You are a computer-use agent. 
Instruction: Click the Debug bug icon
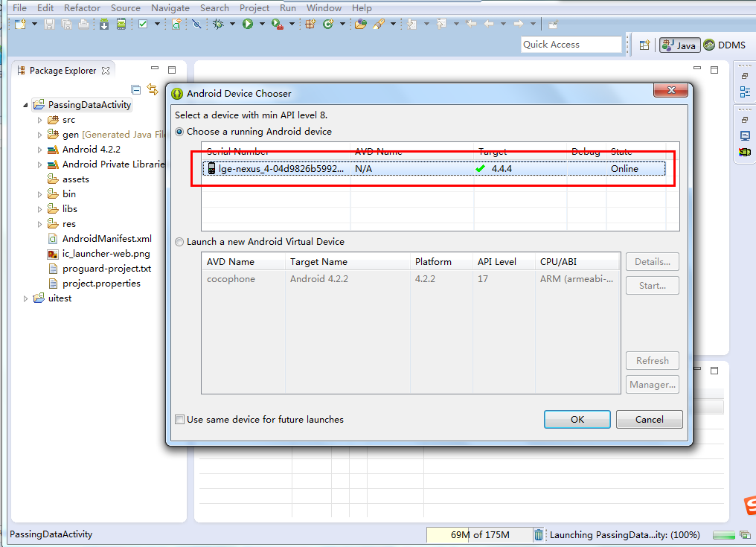coord(219,24)
